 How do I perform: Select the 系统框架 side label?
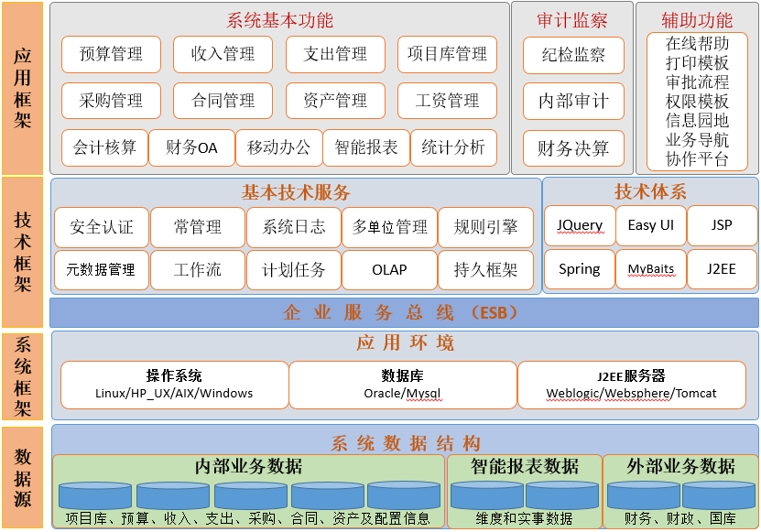(x=22, y=376)
